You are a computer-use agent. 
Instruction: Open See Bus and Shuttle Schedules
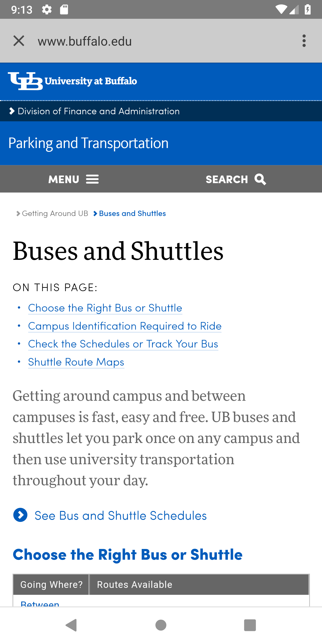pyautogui.click(x=121, y=515)
